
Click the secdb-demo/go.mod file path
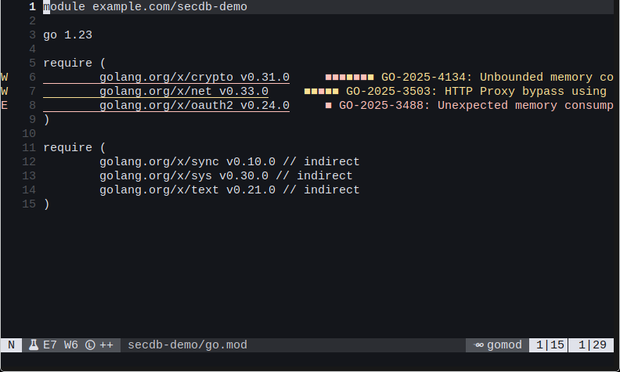tap(187, 345)
